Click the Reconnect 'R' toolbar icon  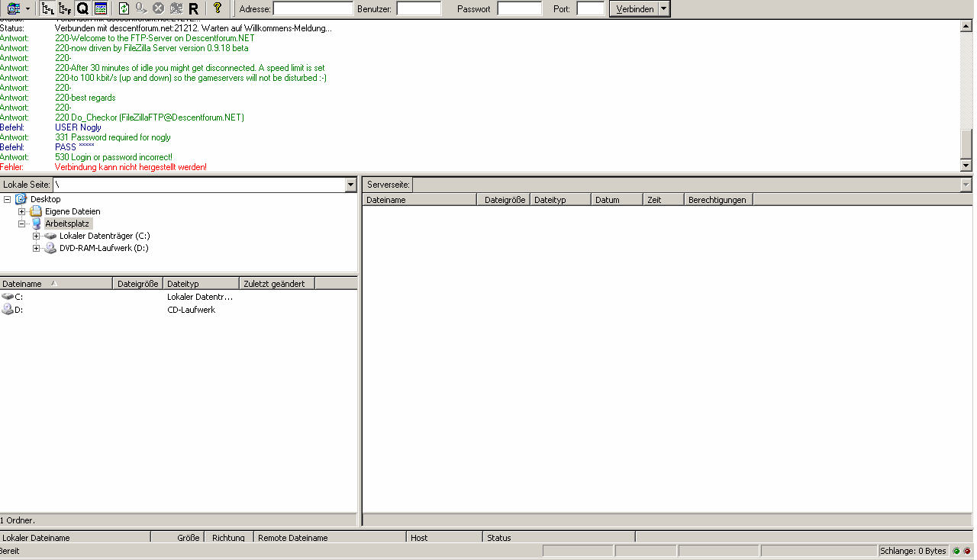click(x=193, y=8)
